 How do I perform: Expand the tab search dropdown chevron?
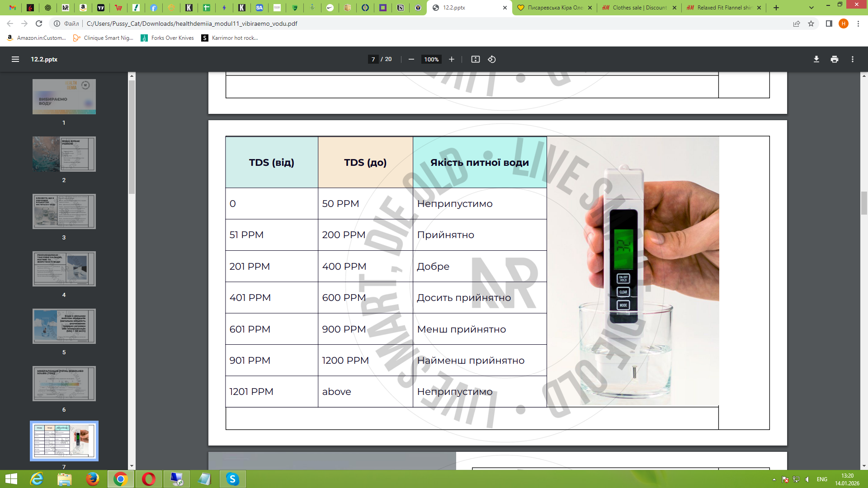point(811,8)
